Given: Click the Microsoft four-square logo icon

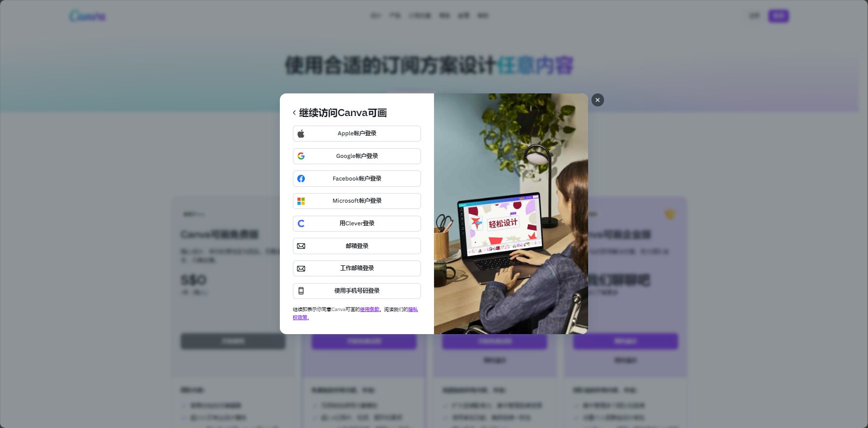Looking at the screenshot, I should tap(301, 201).
